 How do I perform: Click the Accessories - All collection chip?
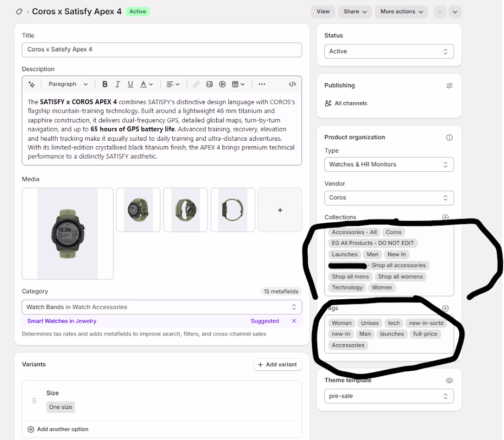(x=354, y=232)
